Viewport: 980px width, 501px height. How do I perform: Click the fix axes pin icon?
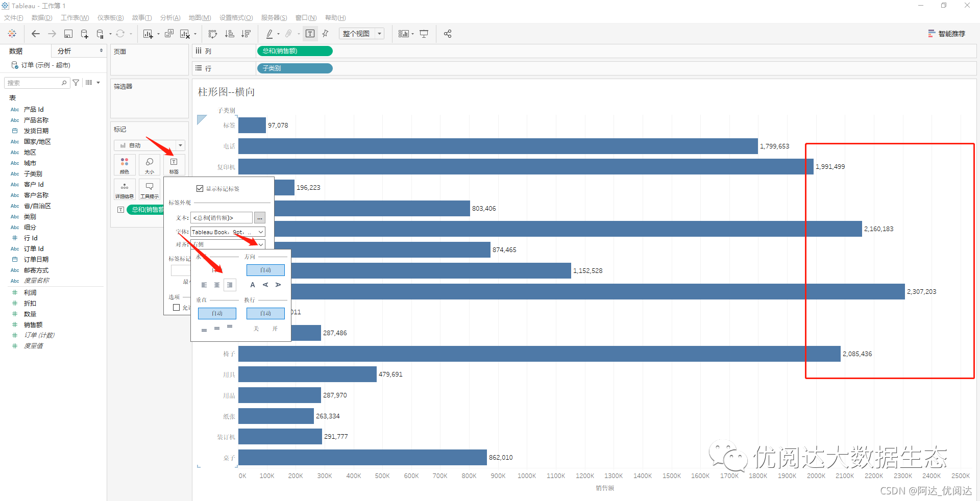coord(325,34)
